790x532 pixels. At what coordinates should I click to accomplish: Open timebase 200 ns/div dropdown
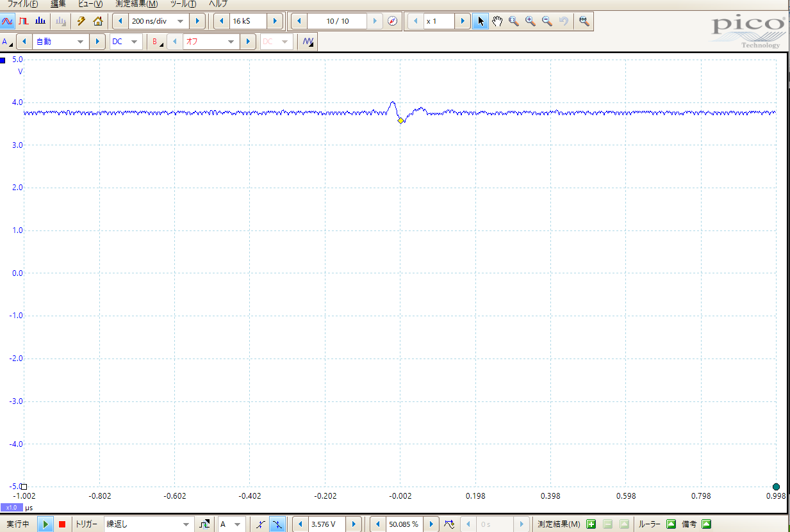[181, 21]
